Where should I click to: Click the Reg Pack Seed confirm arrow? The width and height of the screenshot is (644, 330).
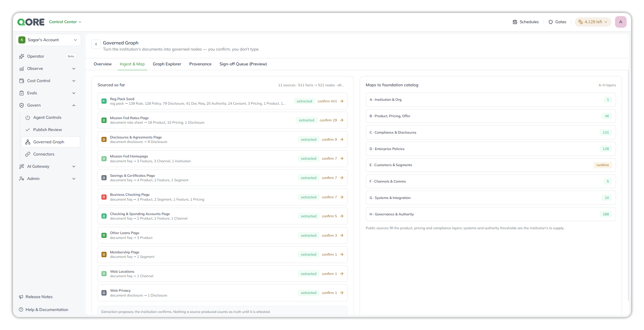click(x=342, y=101)
